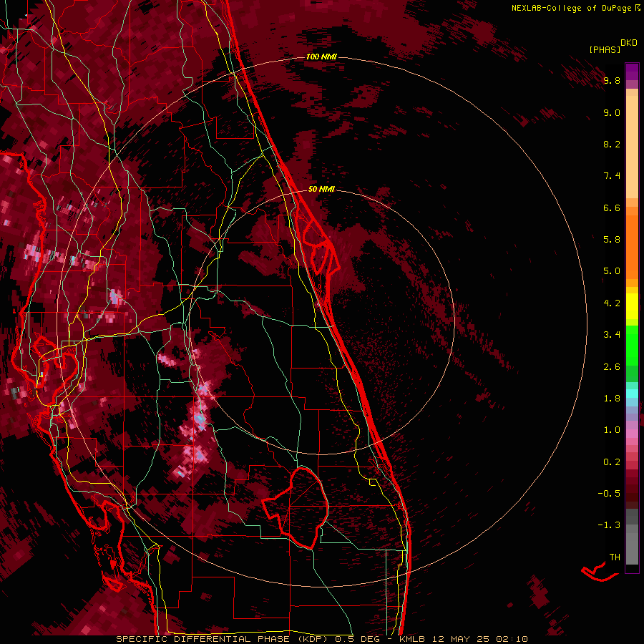Click the 2.6 legend value
This screenshot has height=644, width=644.
click(612, 367)
